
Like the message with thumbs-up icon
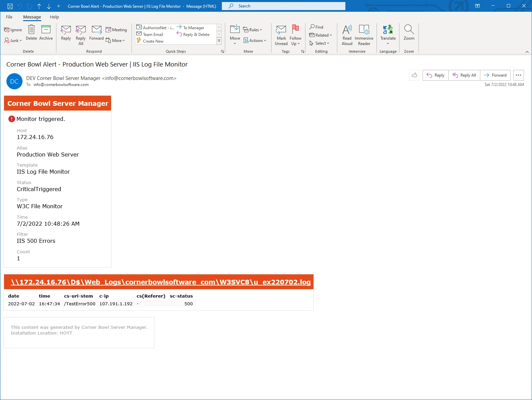coord(415,75)
